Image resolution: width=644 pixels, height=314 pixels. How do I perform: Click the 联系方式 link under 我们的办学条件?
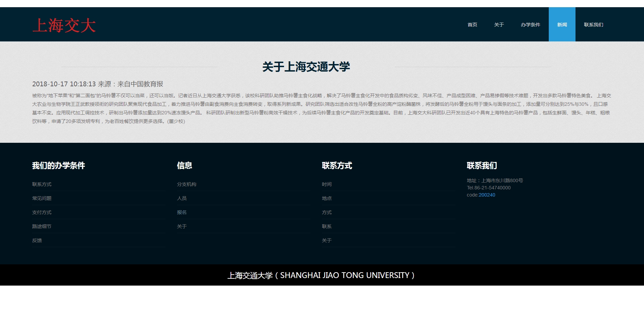click(42, 184)
